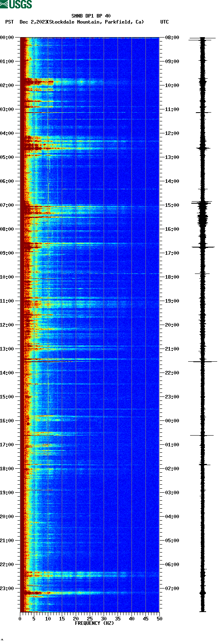Click the 40 Hz frequency tick label
Screen dimensions: 220x644
tap(132, 619)
